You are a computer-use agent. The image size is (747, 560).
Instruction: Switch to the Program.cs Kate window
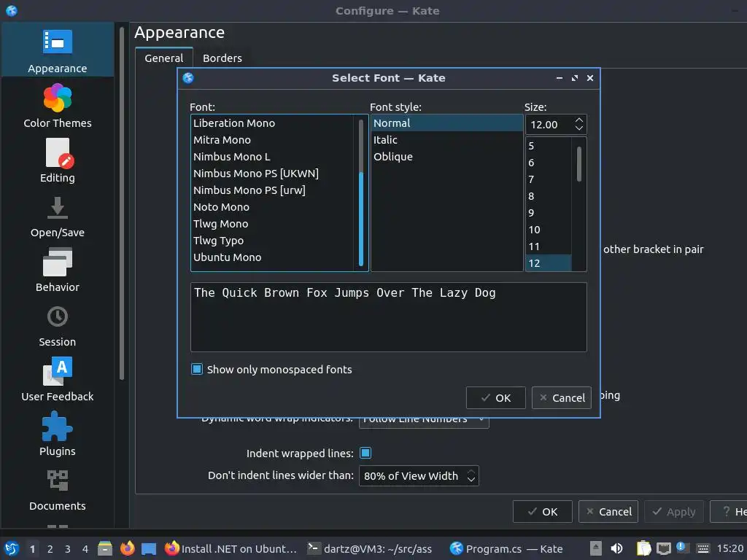tap(507, 548)
